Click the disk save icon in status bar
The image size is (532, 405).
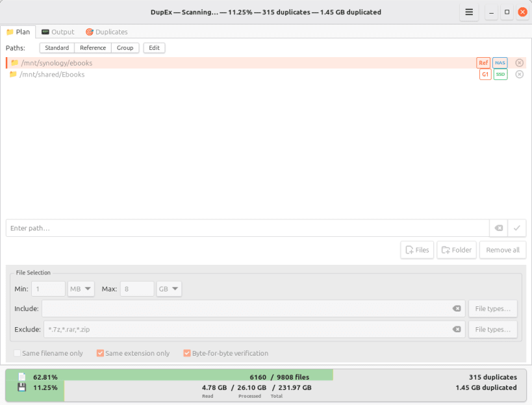(21, 387)
